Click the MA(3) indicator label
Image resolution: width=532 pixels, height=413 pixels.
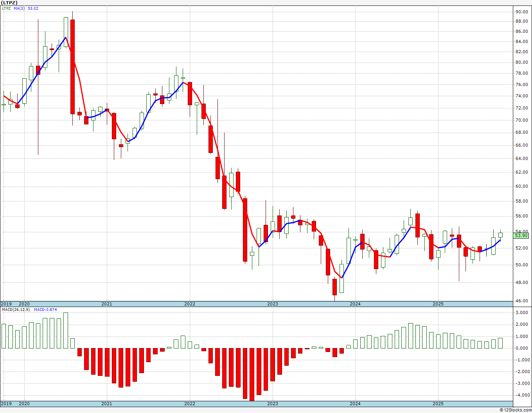(x=19, y=8)
